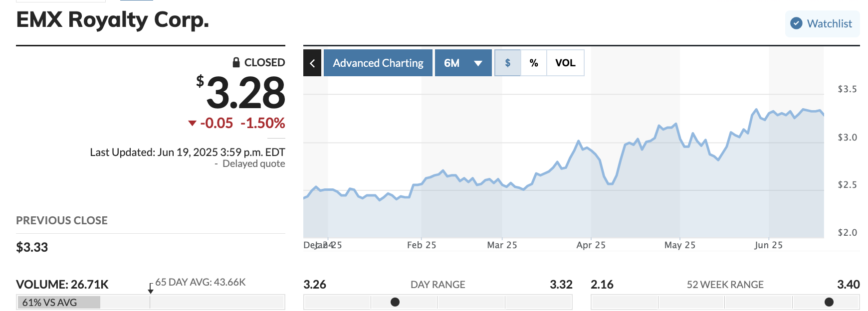Click the Feb 25 label on chart axis
868x311 pixels.
point(422,245)
